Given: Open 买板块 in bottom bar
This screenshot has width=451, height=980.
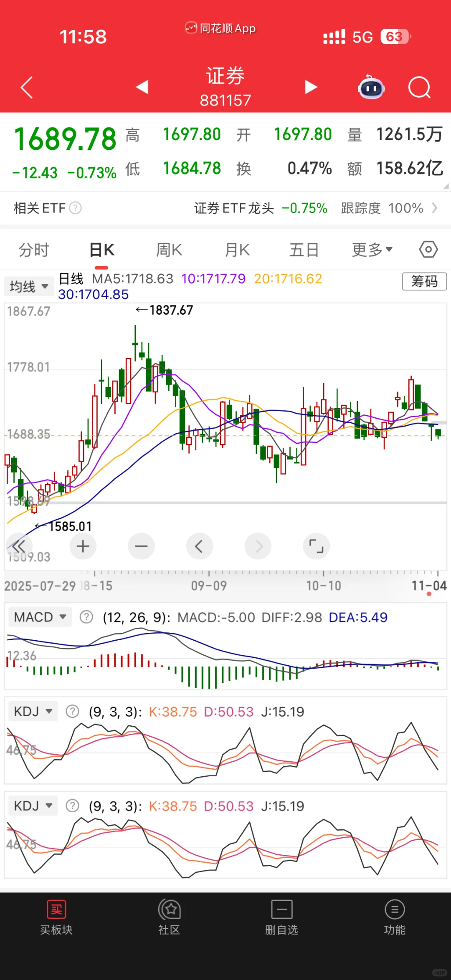Looking at the screenshot, I should (x=56, y=917).
